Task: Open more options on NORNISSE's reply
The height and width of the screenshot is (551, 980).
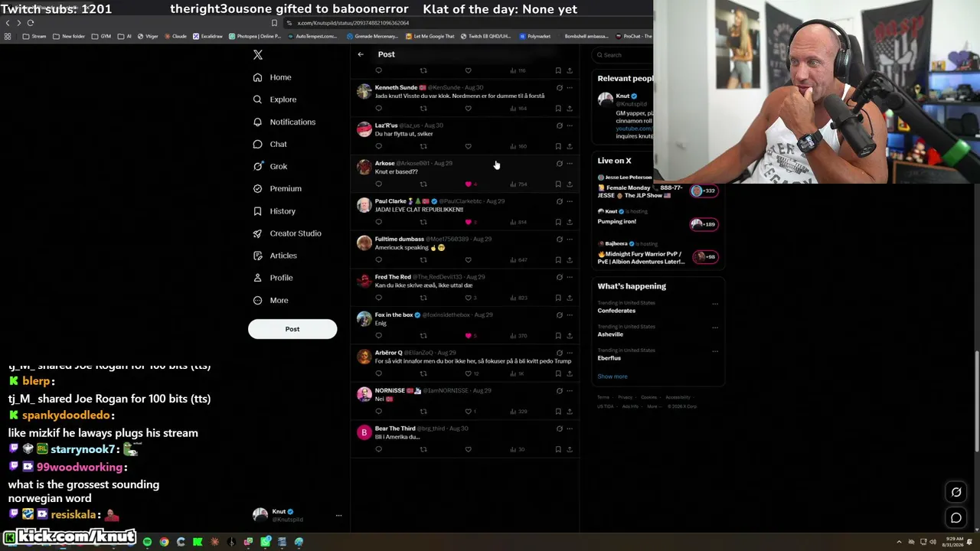Action: pyautogui.click(x=570, y=390)
